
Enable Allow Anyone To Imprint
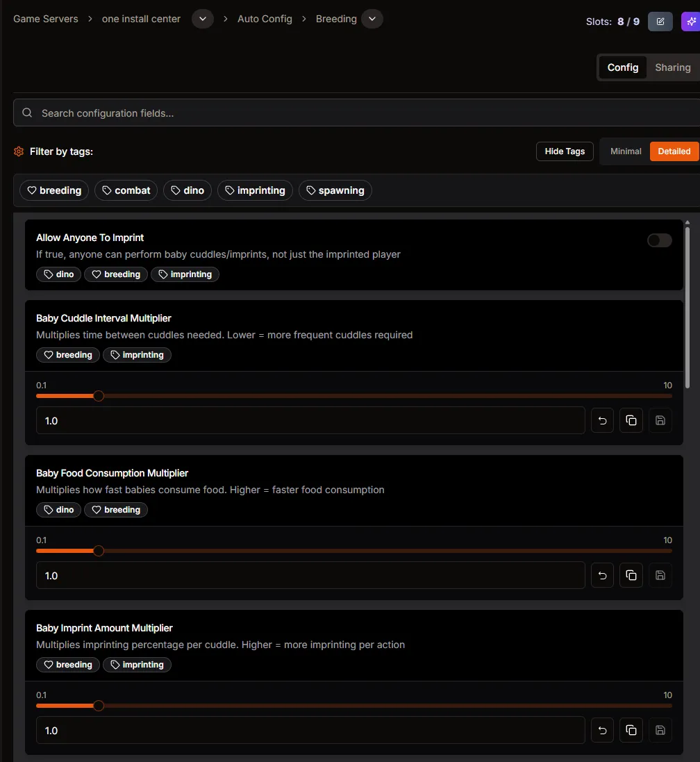[658, 240]
